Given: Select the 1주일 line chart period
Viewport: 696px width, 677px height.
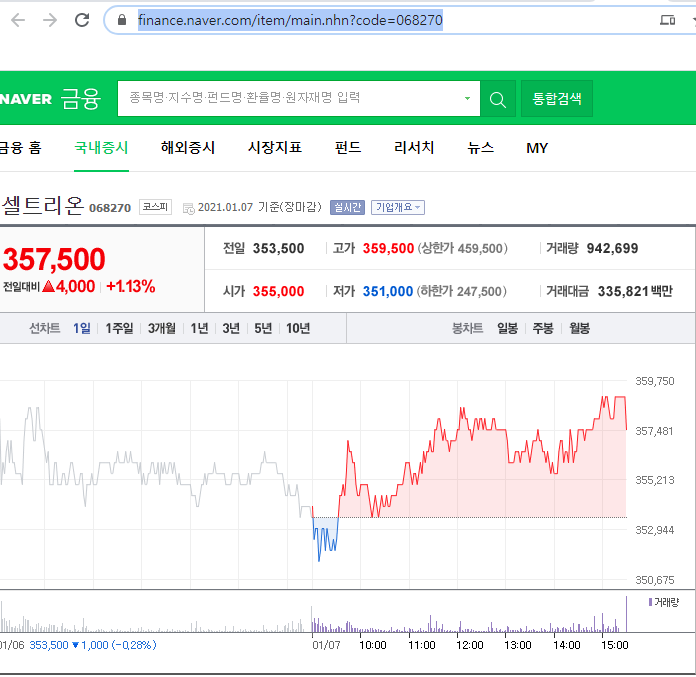Looking at the screenshot, I should (x=119, y=329).
